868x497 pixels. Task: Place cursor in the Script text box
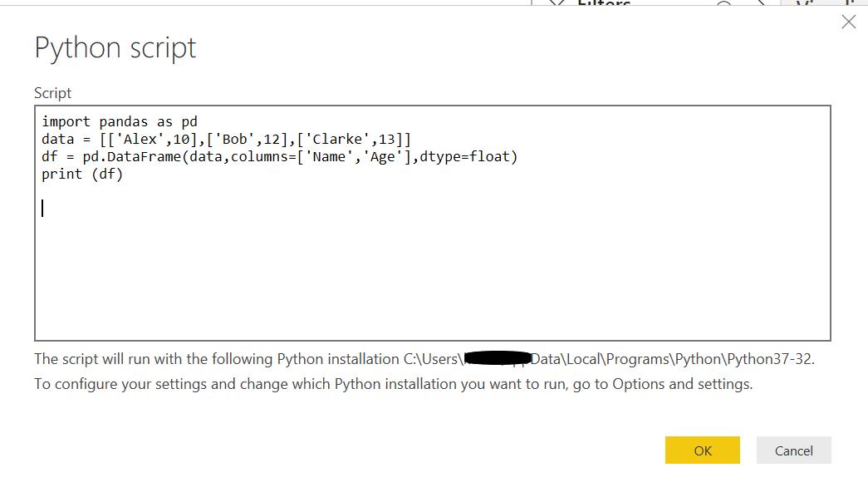point(433,223)
